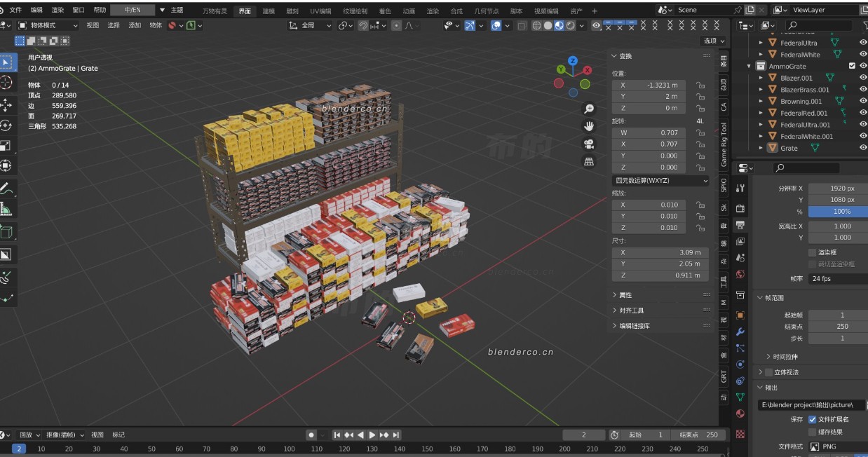Toggle visibility of Blazer.001 object
The width and height of the screenshot is (868, 457).
click(x=863, y=78)
